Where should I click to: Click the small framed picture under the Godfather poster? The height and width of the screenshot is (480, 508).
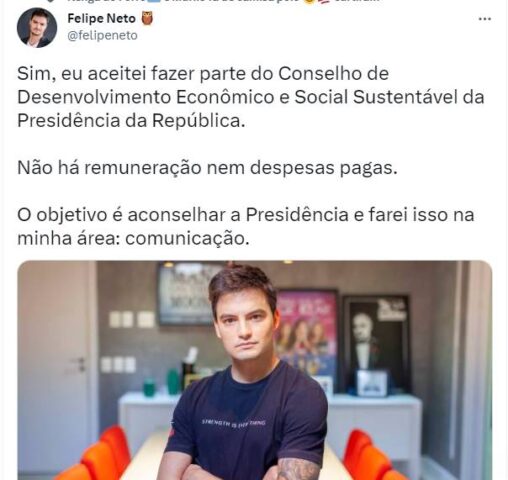(372, 383)
